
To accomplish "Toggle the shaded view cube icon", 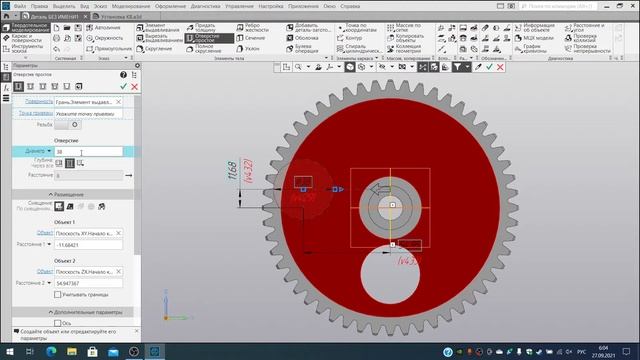I will [x=350, y=67].
